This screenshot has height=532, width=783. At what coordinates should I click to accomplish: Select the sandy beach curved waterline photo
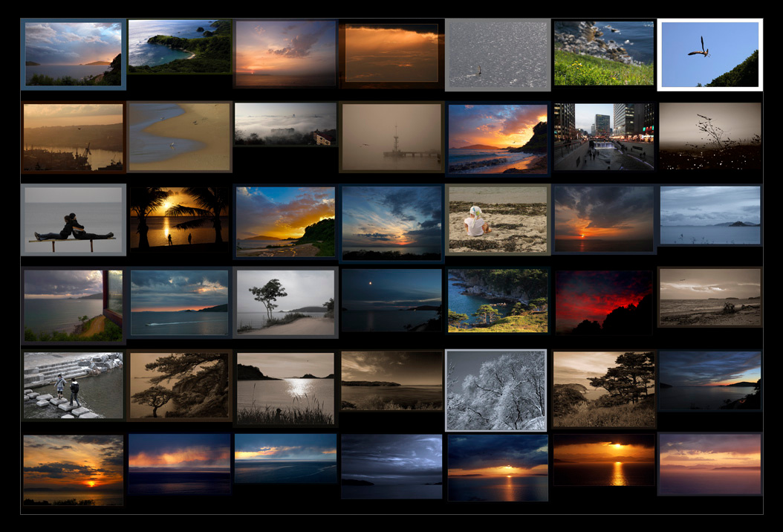pyautogui.click(x=179, y=137)
